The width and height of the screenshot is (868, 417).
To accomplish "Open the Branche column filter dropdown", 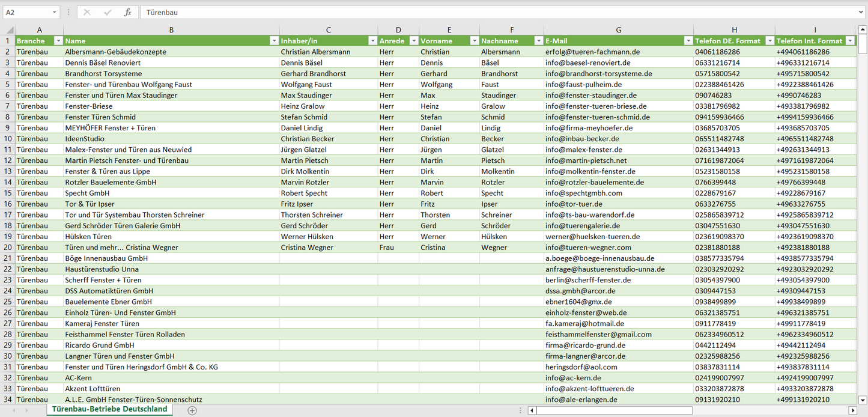I will [58, 41].
